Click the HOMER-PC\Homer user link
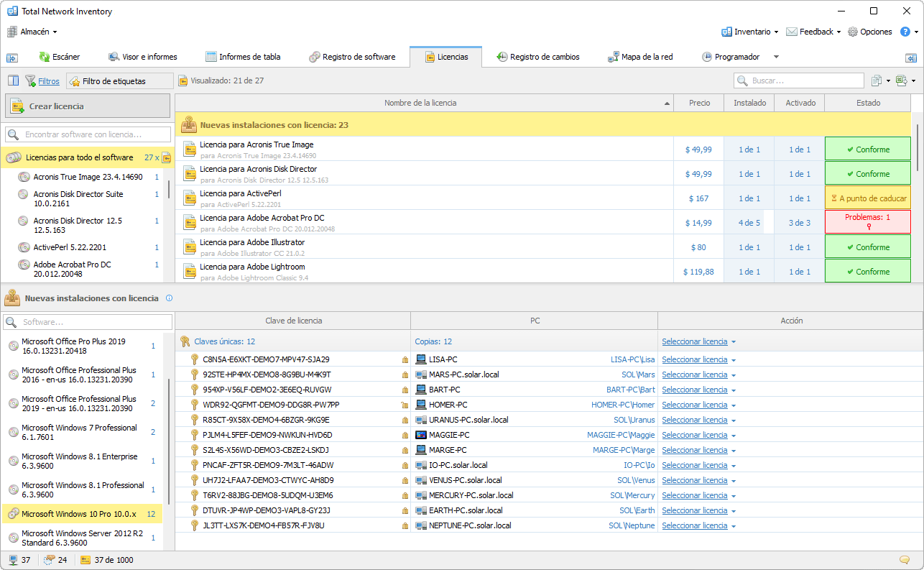This screenshot has width=924, height=570. coord(622,405)
